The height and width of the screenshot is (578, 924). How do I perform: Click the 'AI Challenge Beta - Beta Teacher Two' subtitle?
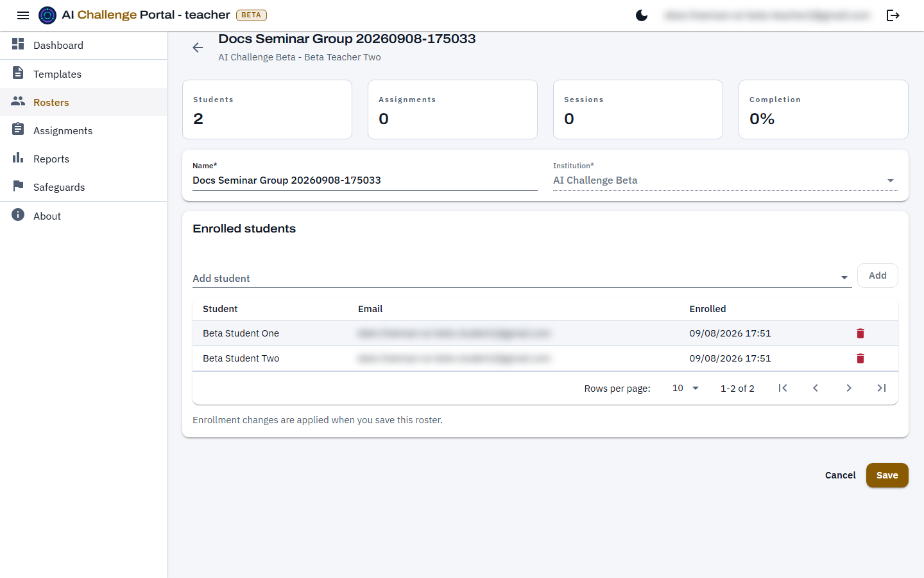300,57
